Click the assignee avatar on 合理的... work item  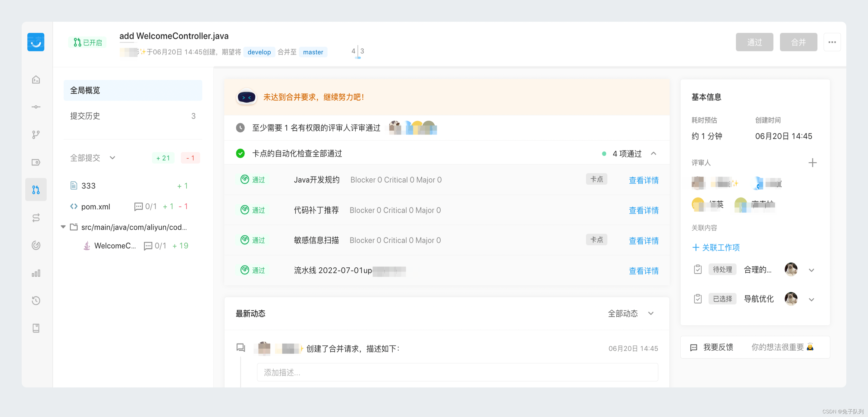791,269
